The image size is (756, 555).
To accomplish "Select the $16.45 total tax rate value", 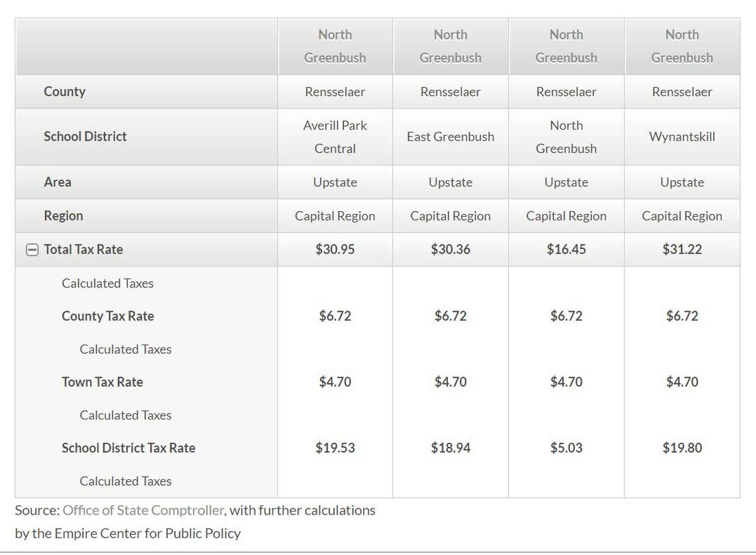I will [566, 249].
